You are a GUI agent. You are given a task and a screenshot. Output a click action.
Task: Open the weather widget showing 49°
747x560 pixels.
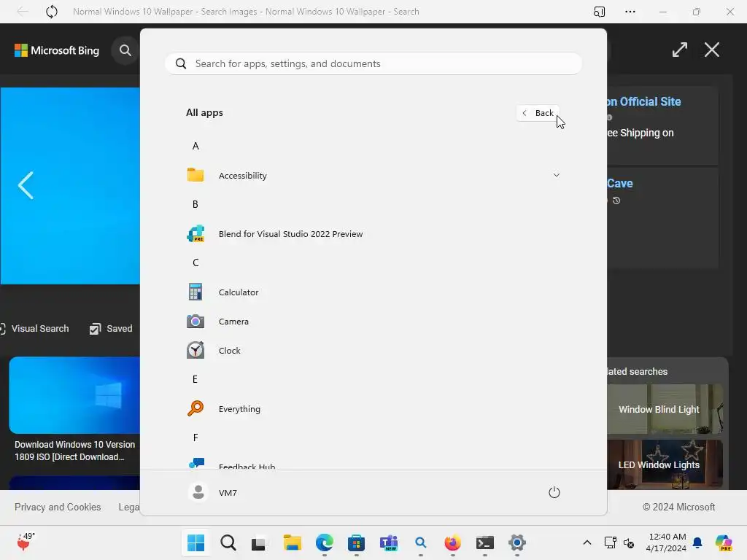pyautogui.click(x=26, y=542)
